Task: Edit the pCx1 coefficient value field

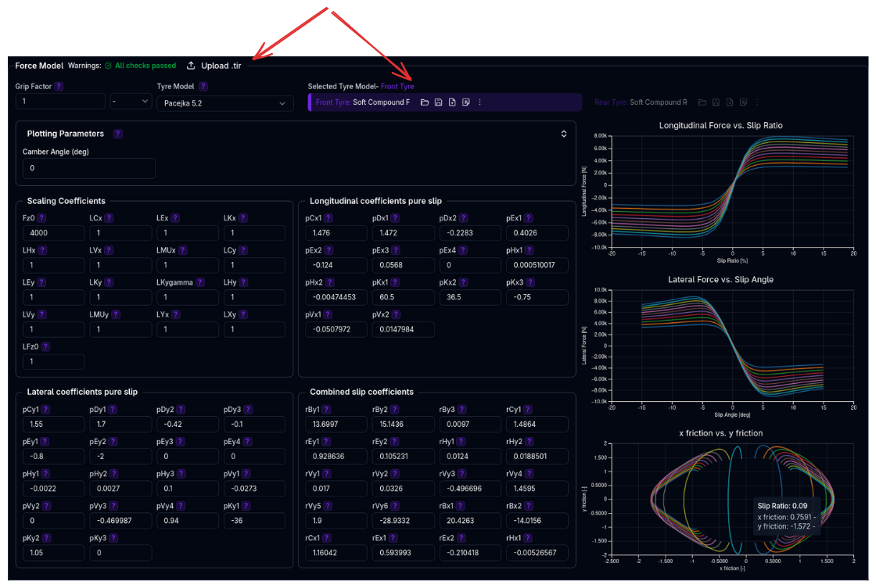Action: [336, 233]
